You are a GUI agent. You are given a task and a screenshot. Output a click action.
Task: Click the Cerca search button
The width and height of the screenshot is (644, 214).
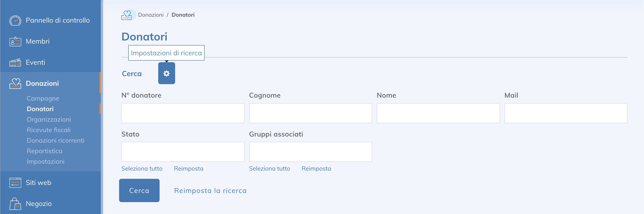139,190
